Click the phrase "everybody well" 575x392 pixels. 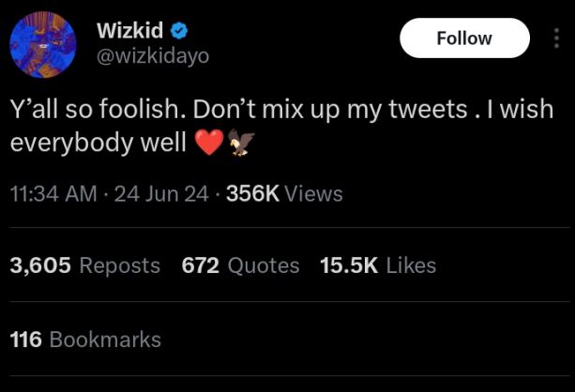point(98,143)
